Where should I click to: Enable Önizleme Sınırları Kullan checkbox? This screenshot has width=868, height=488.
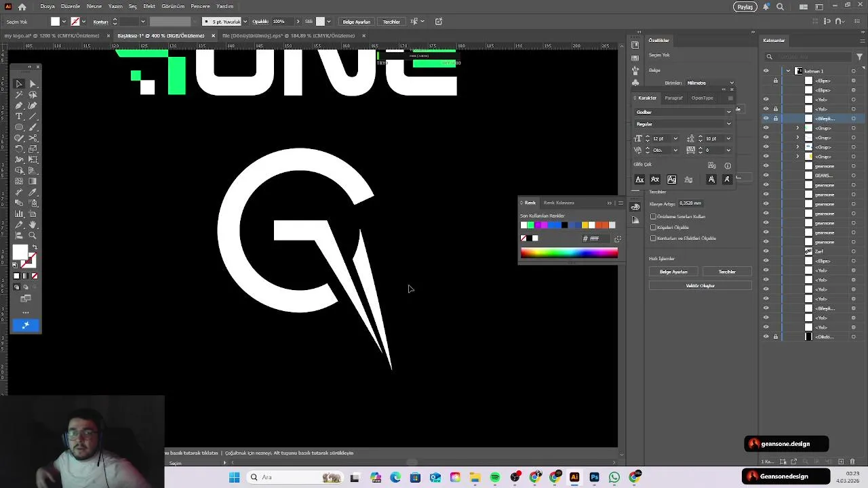[x=653, y=217]
